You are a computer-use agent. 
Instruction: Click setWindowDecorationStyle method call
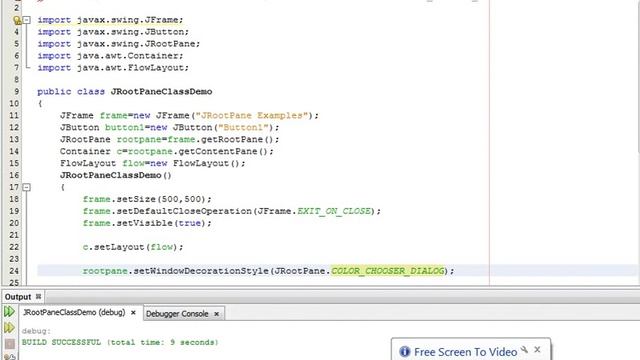pos(201,271)
